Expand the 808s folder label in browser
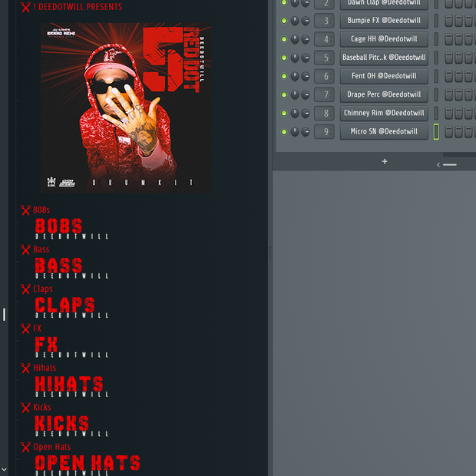The width and height of the screenshot is (476, 476). tap(41, 210)
